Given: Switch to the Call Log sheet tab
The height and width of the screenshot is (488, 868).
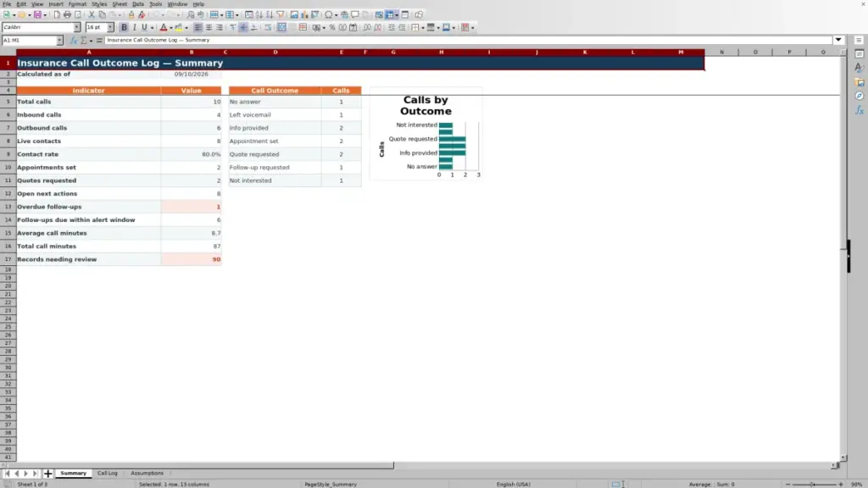Looking at the screenshot, I should click(x=108, y=474).
